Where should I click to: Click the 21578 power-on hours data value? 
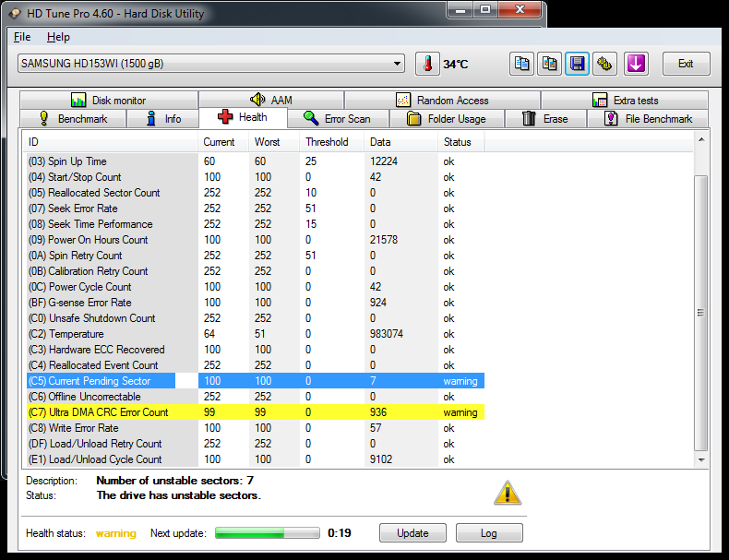(384, 240)
